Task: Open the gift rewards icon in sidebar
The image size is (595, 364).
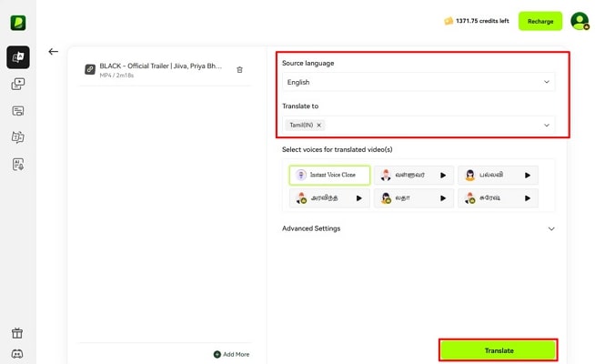Action: click(x=17, y=333)
